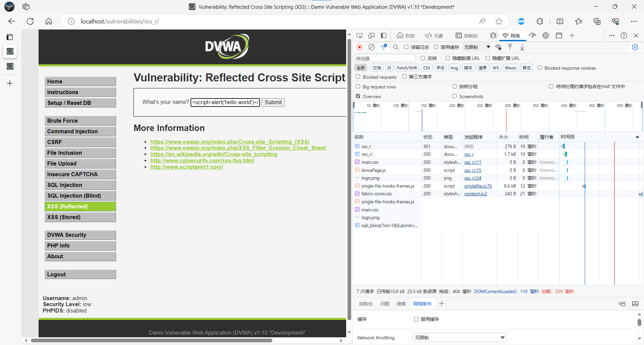
Task: Clear the network log
Action: tap(372, 47)
